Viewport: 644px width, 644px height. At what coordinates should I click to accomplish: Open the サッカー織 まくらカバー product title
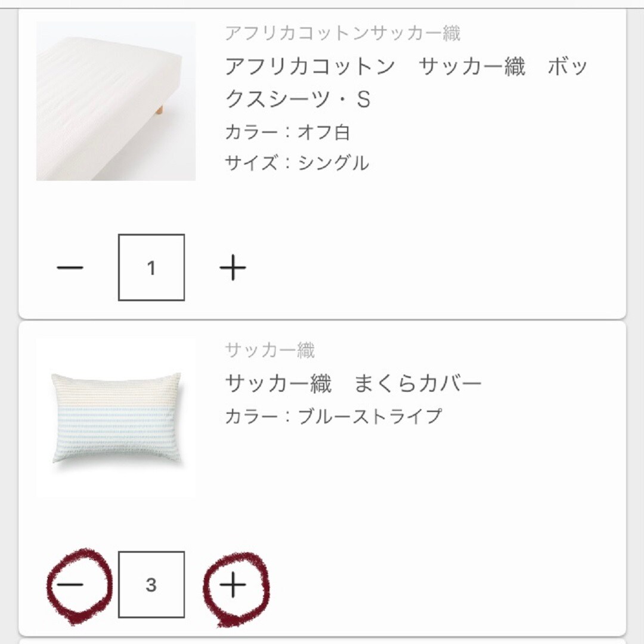tap(352, 383)
